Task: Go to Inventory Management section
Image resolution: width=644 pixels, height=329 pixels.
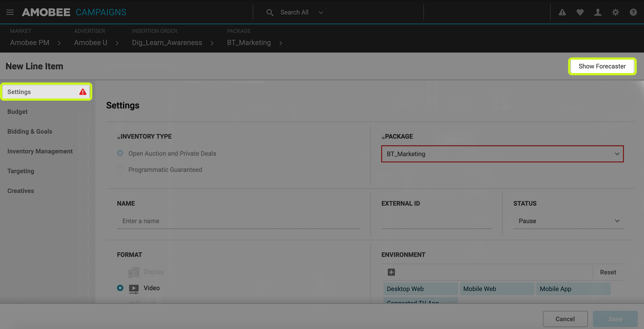Action: coord(40,151)
